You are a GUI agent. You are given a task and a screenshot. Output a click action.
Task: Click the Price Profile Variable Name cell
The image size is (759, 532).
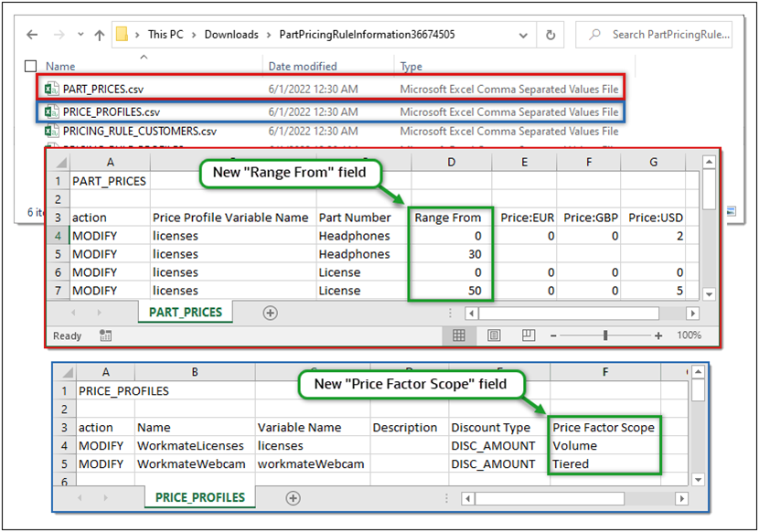233,218
